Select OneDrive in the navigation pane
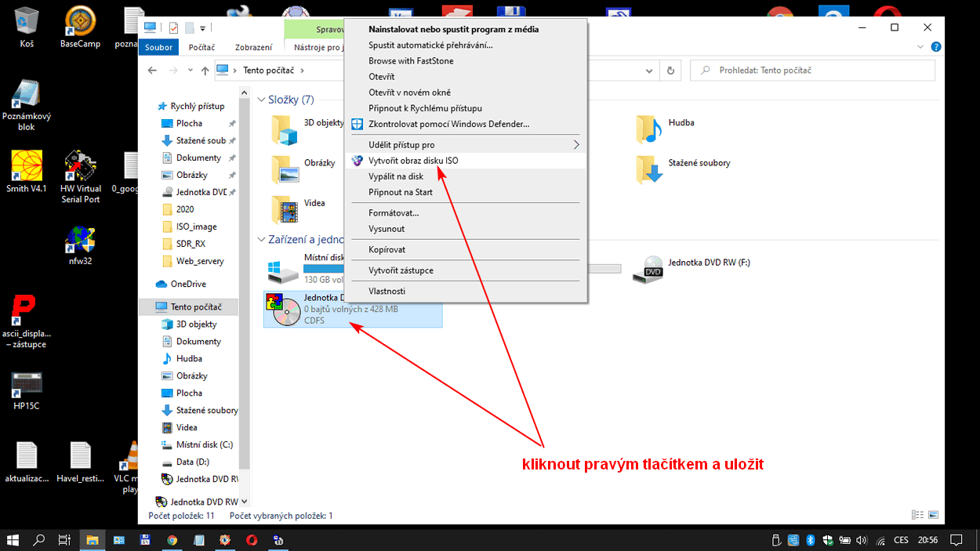 tap(188, 284)
